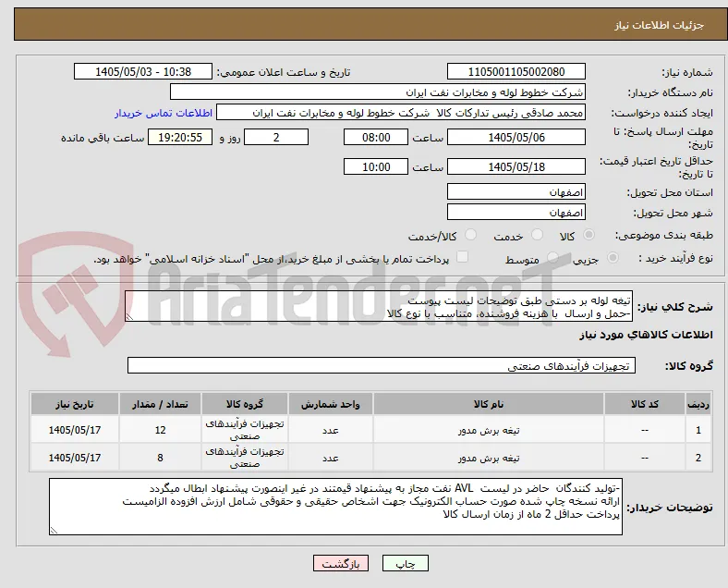Screen dimensions: 728x588
Task: Click the تاریخ نیاز column header
Action: click(x=75, y=404)
